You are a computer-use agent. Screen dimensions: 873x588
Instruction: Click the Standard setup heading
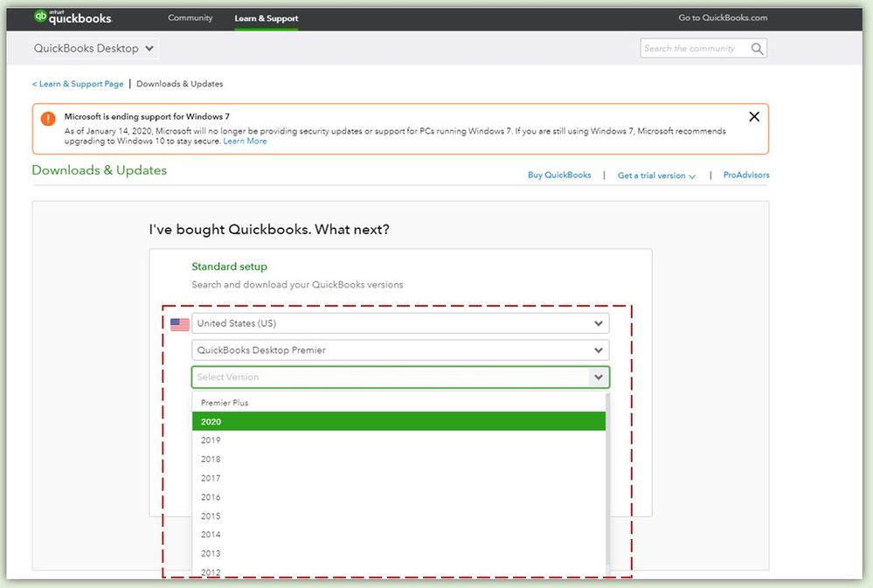point(229,266)
